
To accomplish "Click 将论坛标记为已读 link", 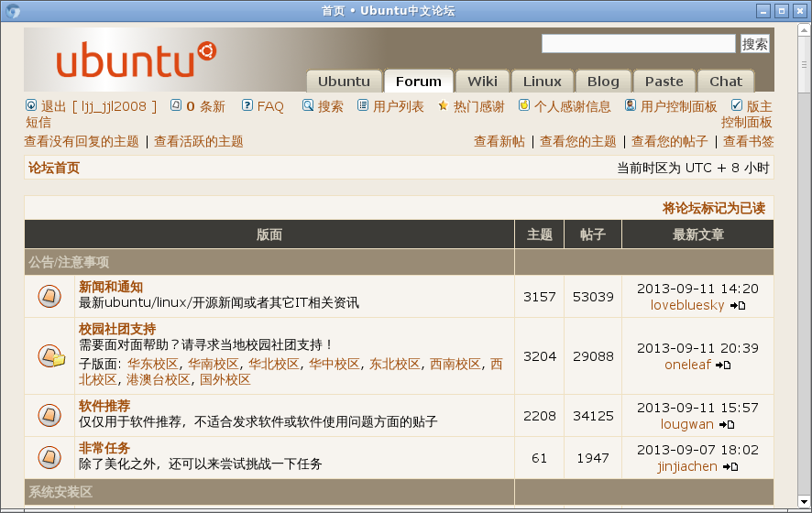I will pos(714,208).
